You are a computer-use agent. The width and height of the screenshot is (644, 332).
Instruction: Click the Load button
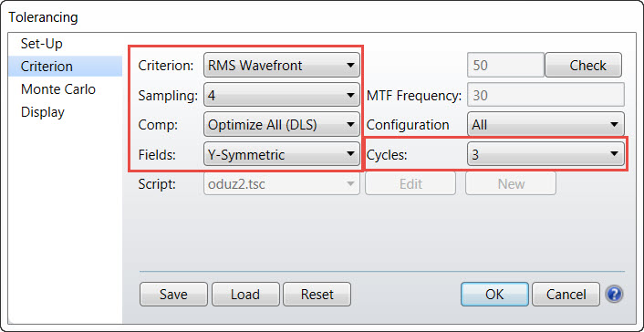(x=245, y=295)
